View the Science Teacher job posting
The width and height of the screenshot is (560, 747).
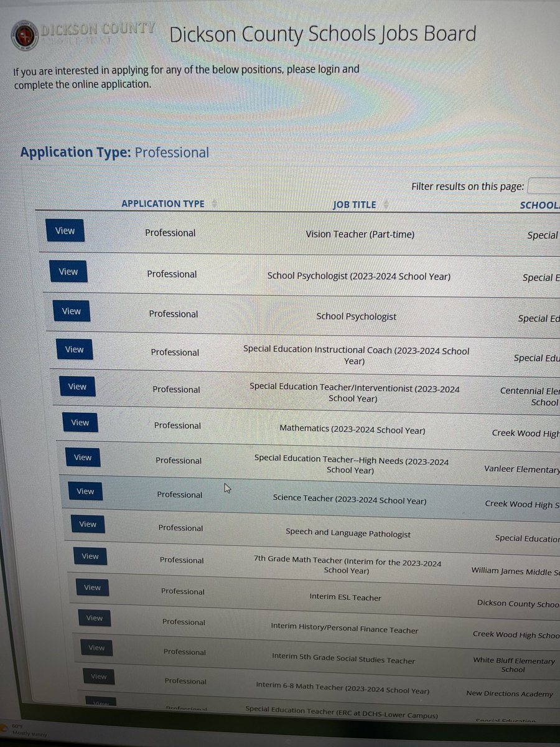pyautogui.click(x=85, y=491)
